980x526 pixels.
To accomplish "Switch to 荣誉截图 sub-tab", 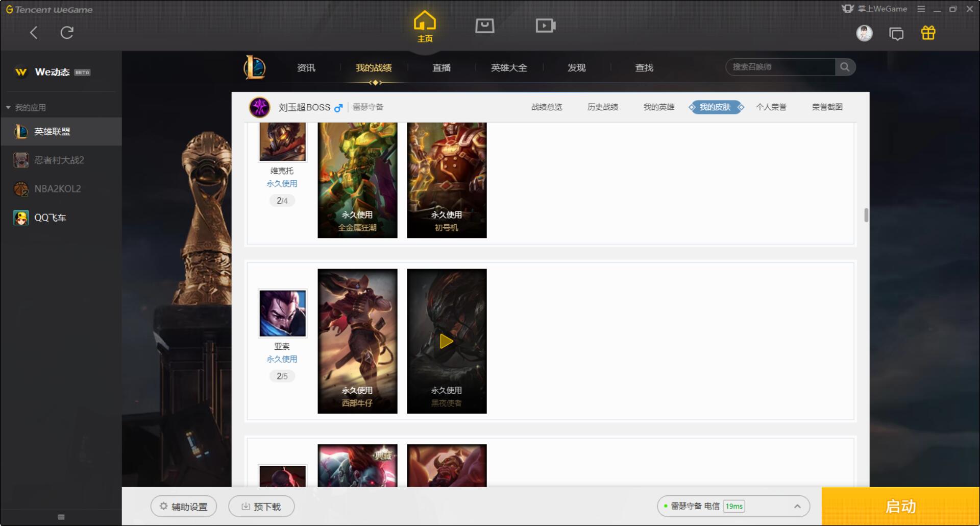I will tap(827, 107).
